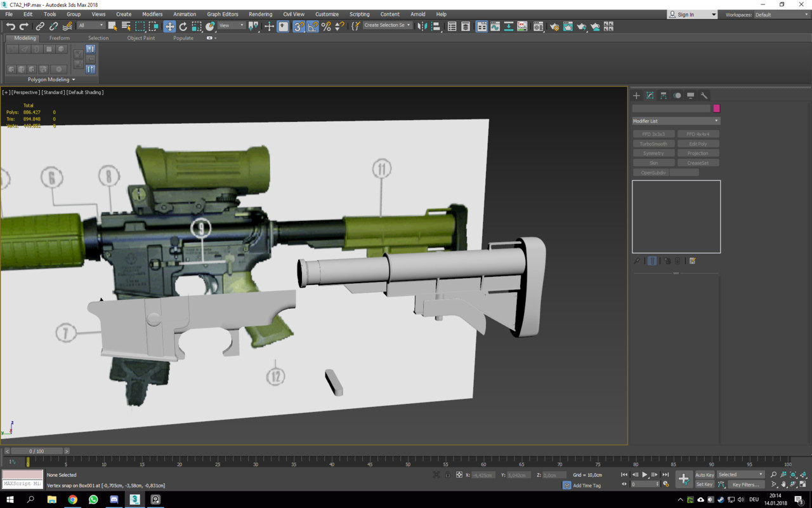Open the Curve Editor from the toolbar
Screen dimensions: 812x508
[494, 26]
